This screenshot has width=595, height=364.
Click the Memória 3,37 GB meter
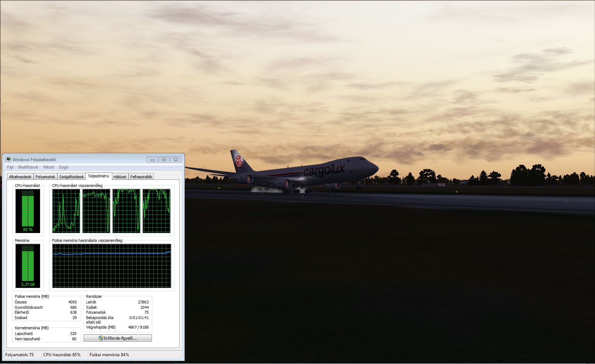tap(28, 266)
